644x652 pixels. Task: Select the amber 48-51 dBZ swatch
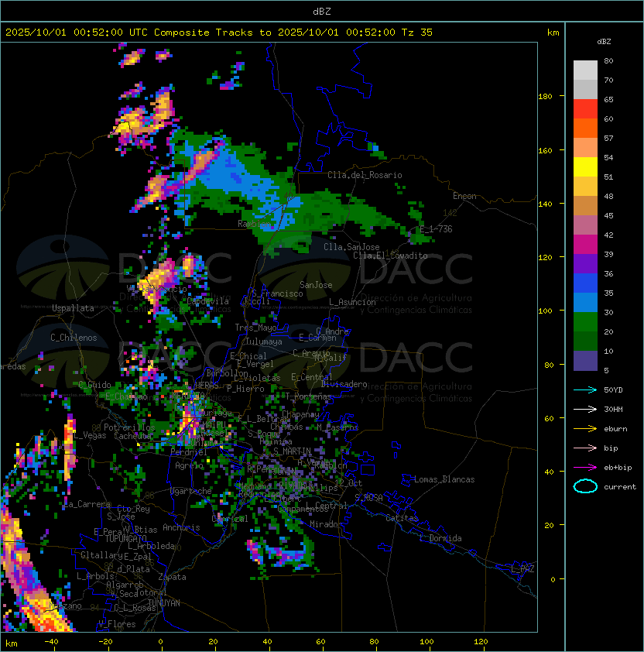[x=585, y=187]
